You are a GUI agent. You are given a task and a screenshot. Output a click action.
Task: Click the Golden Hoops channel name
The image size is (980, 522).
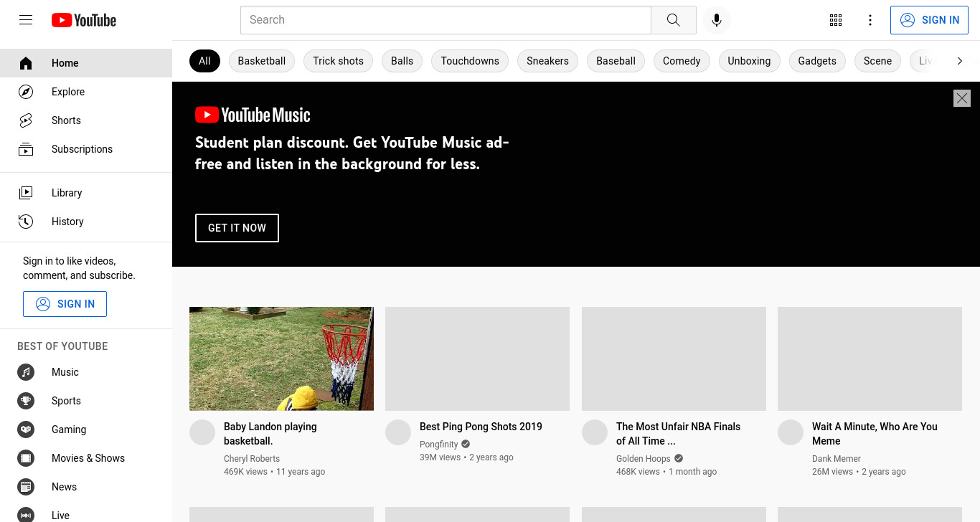(x=644, y=459)
